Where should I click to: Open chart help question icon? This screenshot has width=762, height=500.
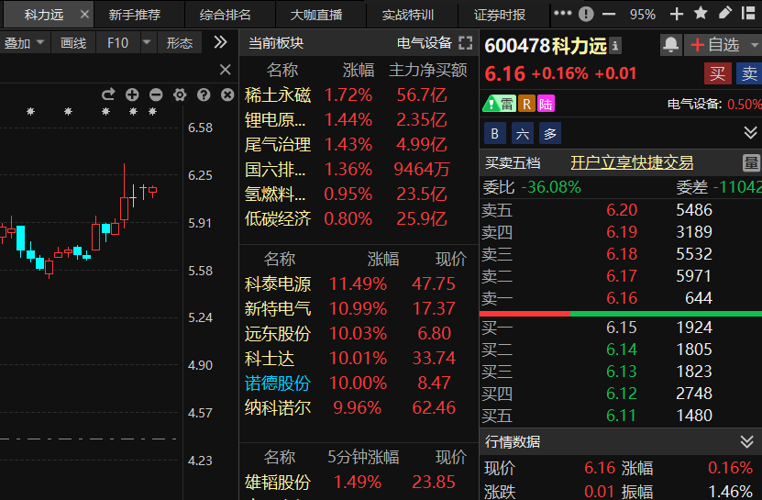pos(204,95)
